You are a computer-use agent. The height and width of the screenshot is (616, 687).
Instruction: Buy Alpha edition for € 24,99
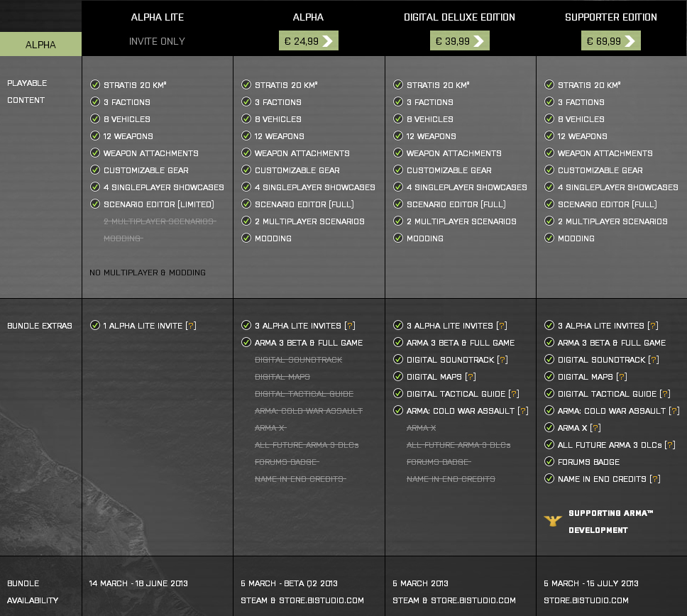[309, 40]
